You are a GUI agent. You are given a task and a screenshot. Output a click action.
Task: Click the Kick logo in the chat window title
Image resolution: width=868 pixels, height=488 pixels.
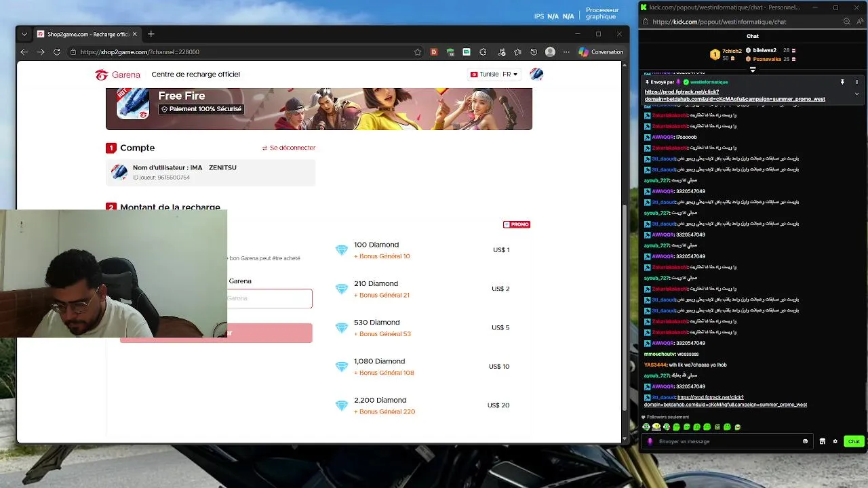[644, 7]
